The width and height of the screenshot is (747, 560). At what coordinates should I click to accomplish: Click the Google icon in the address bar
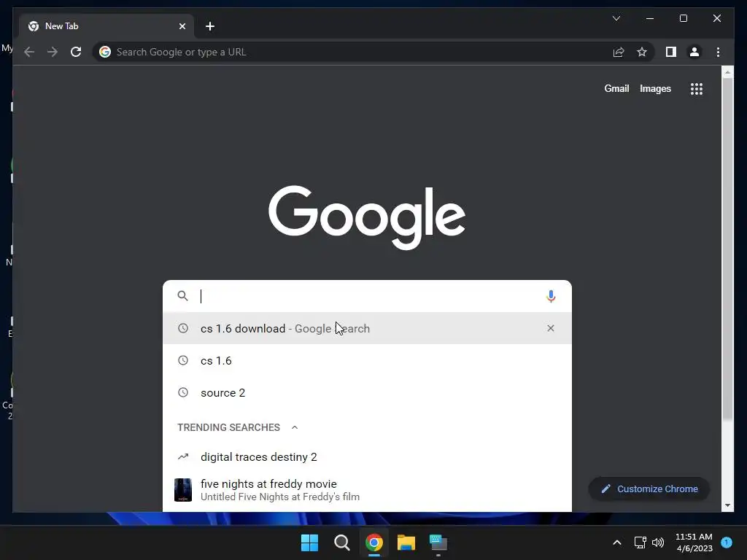(105, 52)
